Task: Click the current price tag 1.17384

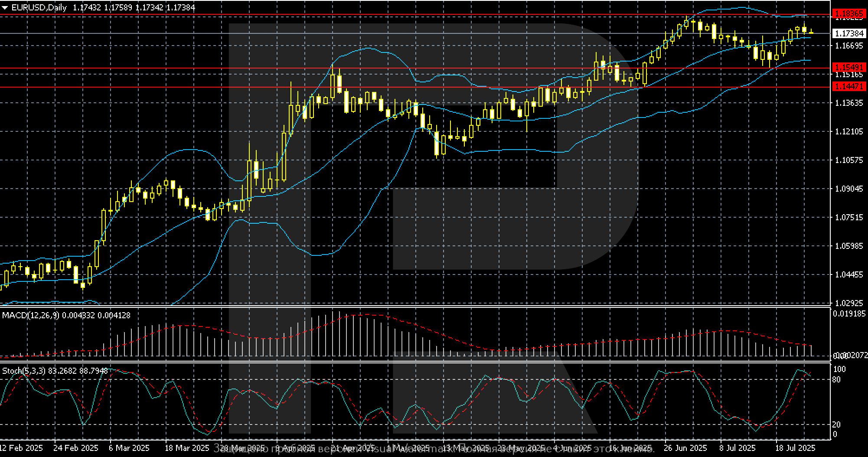Action: coord(849,33)
